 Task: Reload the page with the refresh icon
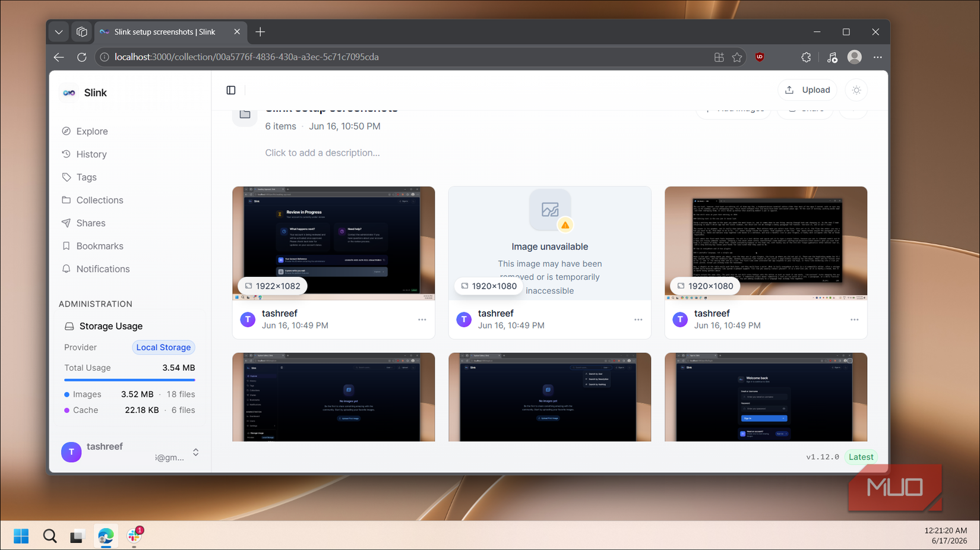click(82, 57)
